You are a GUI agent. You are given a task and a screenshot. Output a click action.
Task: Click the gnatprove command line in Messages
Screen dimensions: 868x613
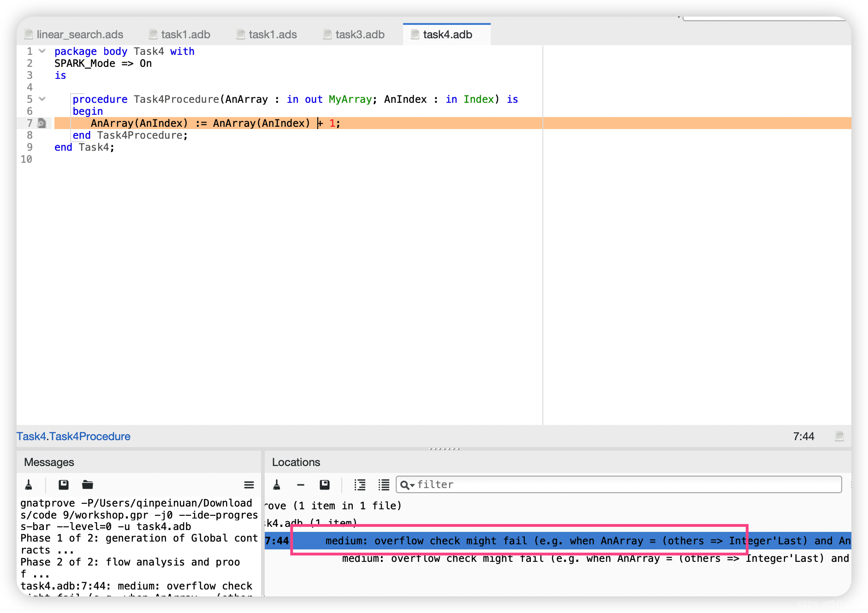138,514
